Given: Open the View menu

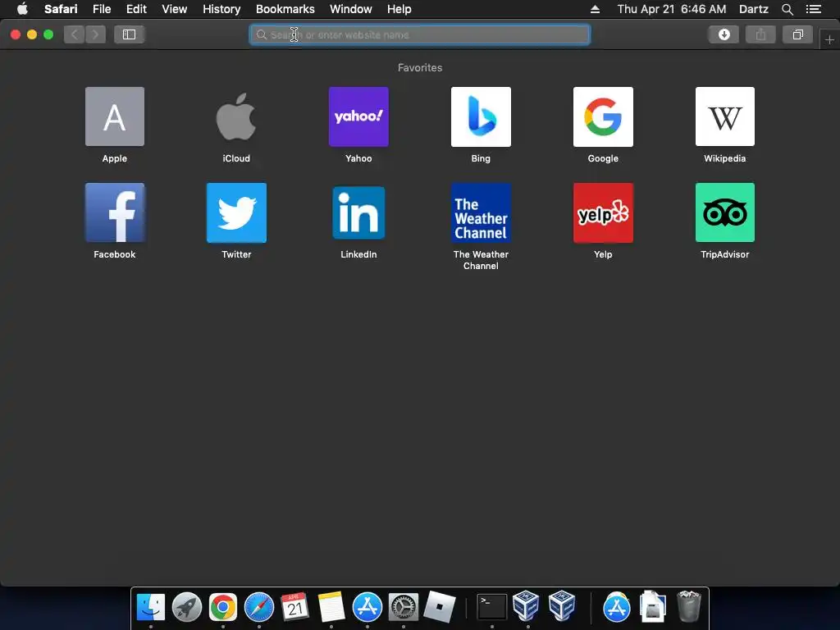Looking at the screenshot, I should 175,9.
